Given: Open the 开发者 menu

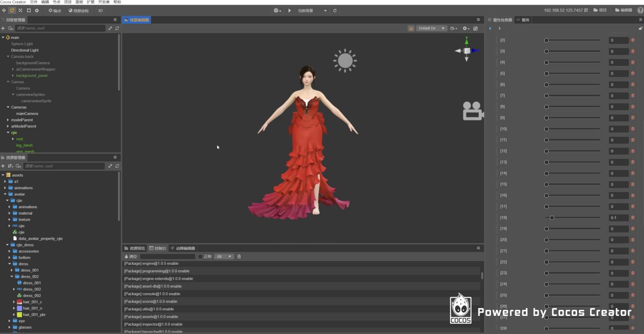Looking at the screenshot, I should pyautogui.click(x=104, y=2).
